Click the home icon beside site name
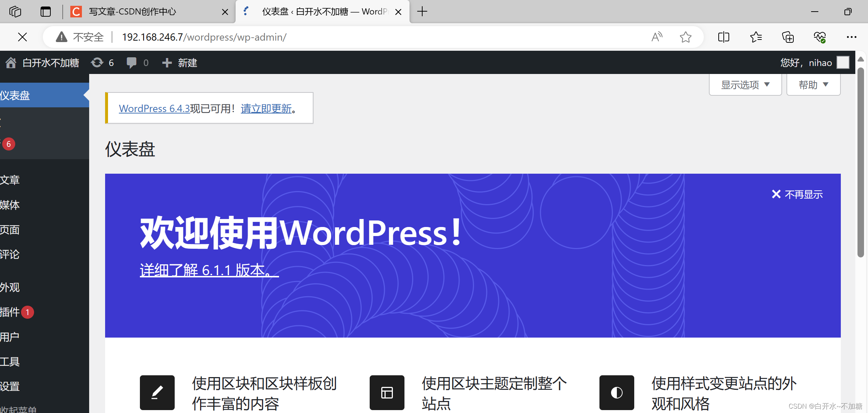 coord(11,63)
